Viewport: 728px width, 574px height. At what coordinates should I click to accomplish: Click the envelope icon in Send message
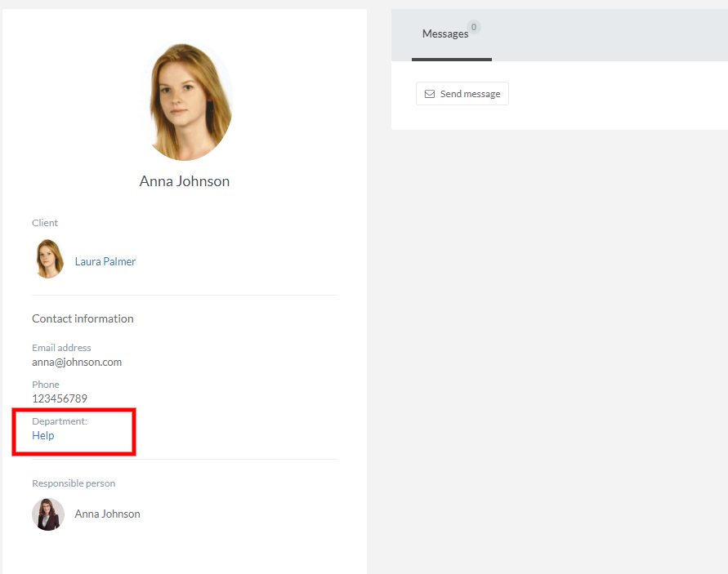(430, 94)
